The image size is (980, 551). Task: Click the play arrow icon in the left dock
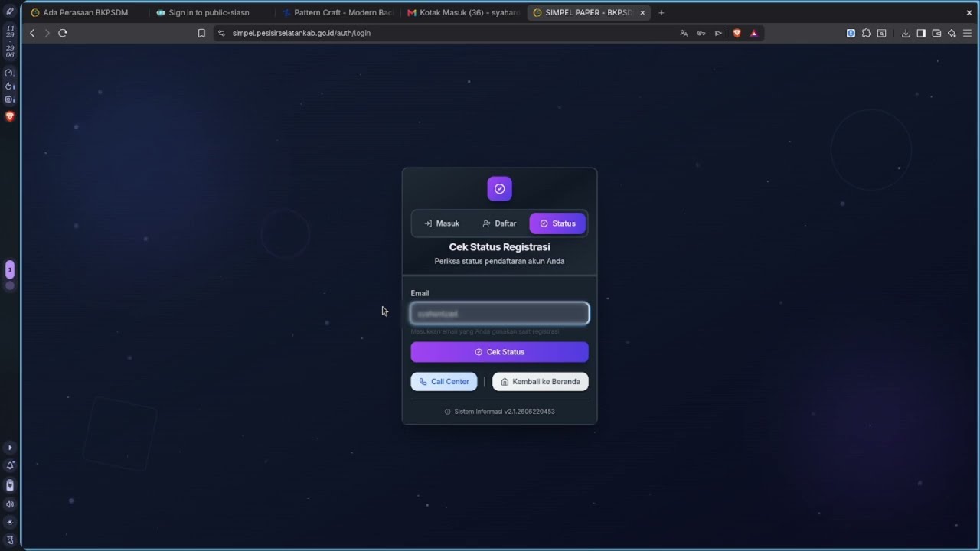(x=10, y=448)
